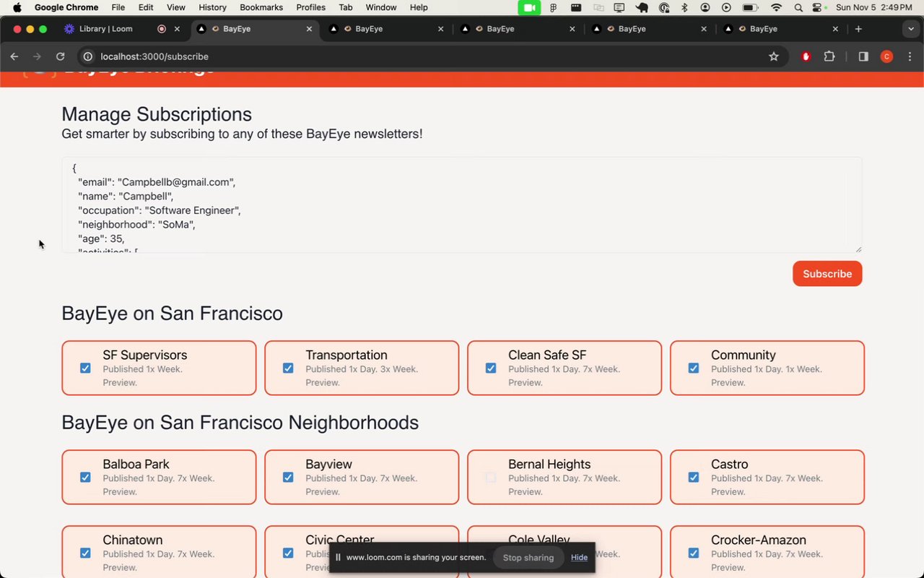View site information for localhost
Image resolution: width=924 pixels, height=578 pixels.
point(88,56)
